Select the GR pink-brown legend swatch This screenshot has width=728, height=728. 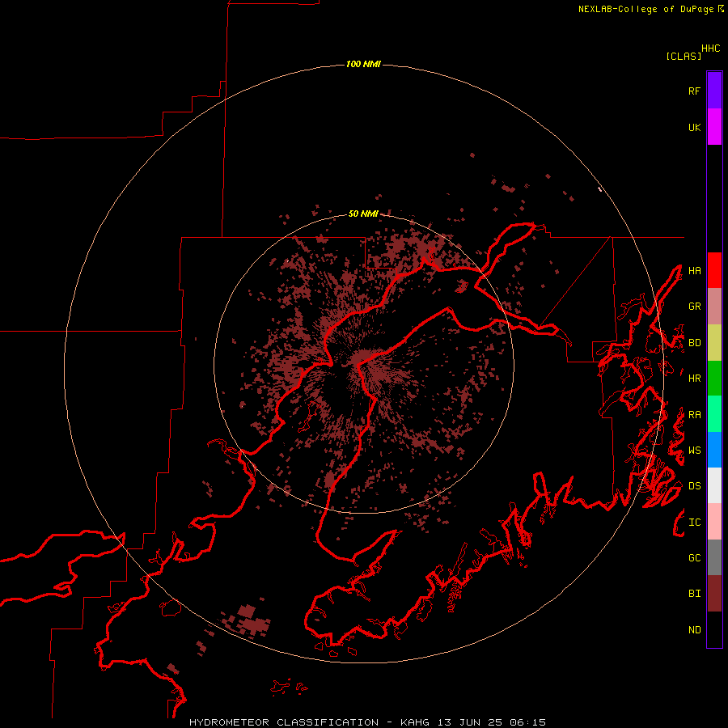coord(714,307)
